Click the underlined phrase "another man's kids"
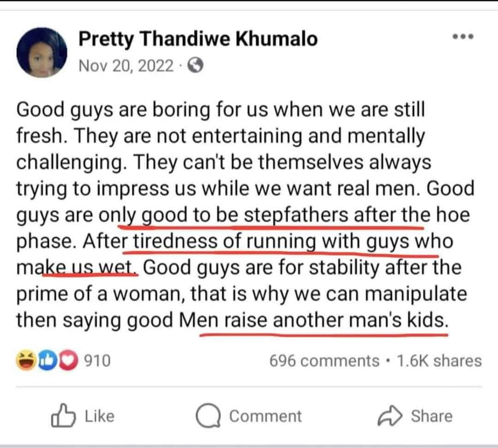Image resolution: width=498 pixels, height=448 pixels. (359, 320)
